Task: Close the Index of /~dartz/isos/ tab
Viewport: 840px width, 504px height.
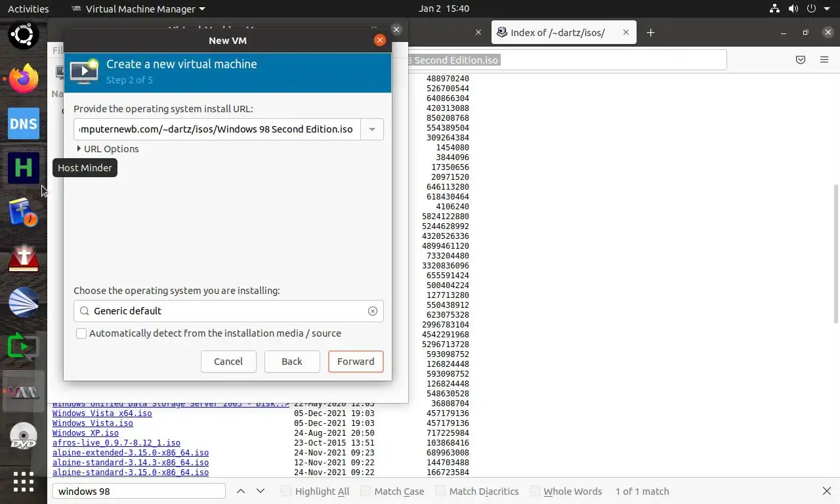Action: pyautogui.click(x=626, y=32)
